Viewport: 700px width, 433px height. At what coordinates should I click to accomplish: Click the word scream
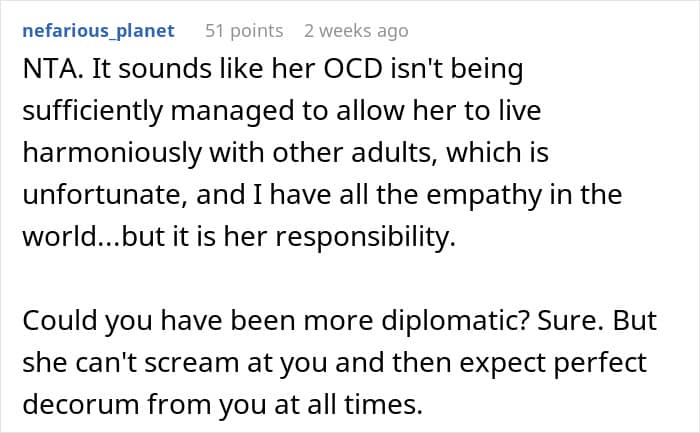tap(192, 362)
